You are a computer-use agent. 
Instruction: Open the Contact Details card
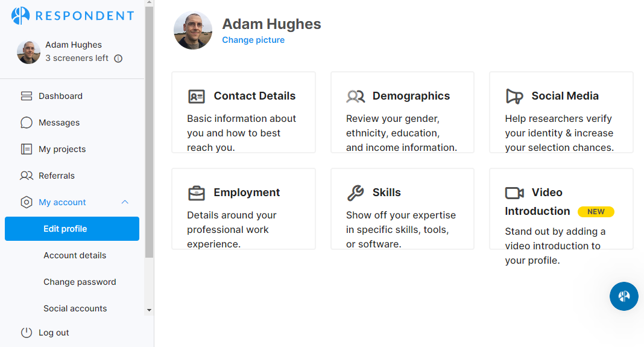click(x=244, y=112)
